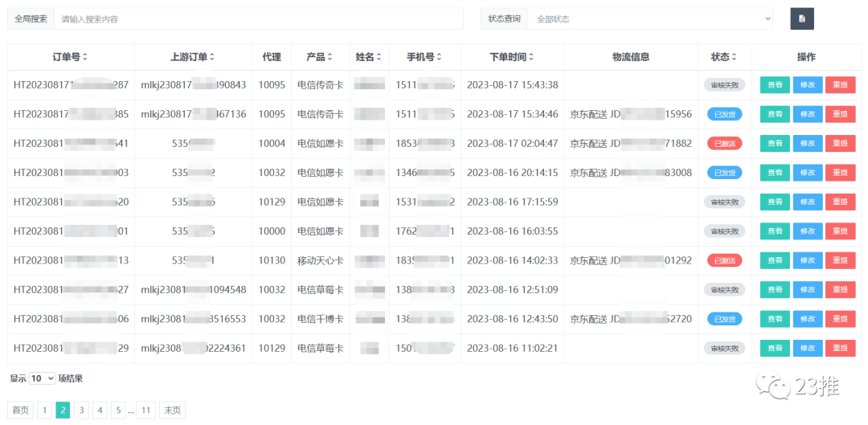Open the 全部状态 status filter dropdown
The image size is (868, 425).
650,18
